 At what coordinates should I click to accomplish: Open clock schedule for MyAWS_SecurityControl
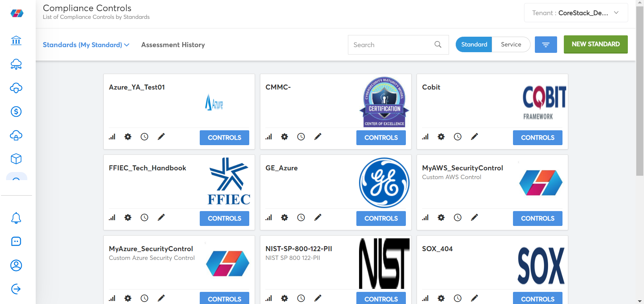[x=458, y=217]
